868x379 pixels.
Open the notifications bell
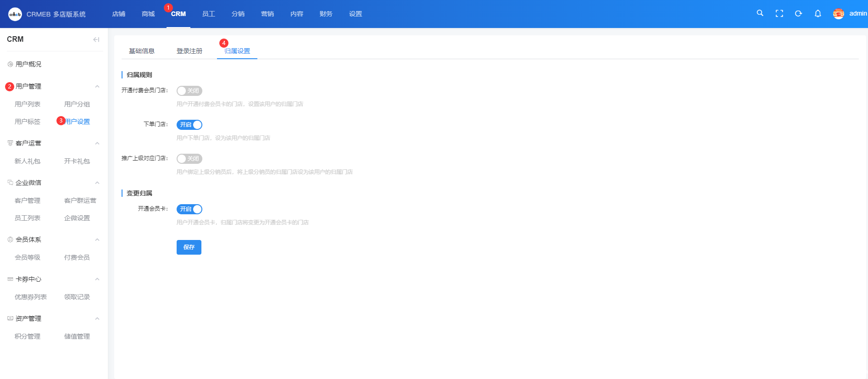pyautogui.click(x=818, y=14)
